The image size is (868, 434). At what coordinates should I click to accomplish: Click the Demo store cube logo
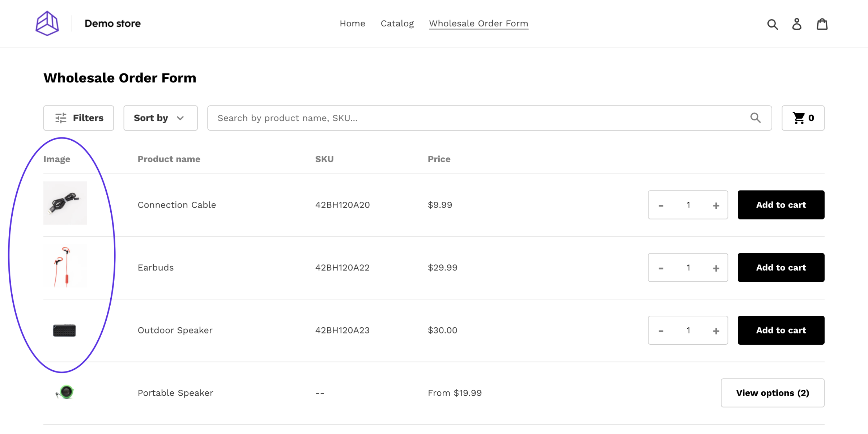point(47,24)
